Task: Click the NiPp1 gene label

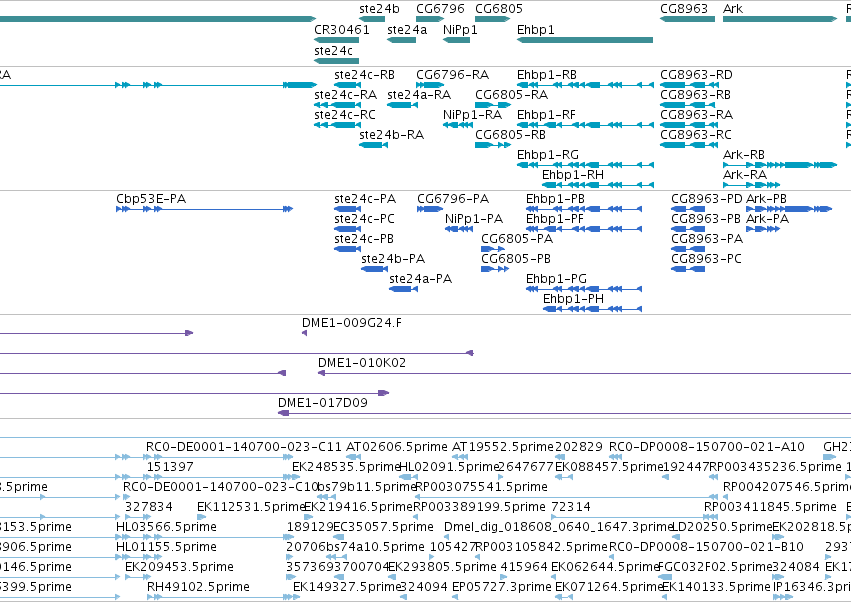Action: coord(460,30)
